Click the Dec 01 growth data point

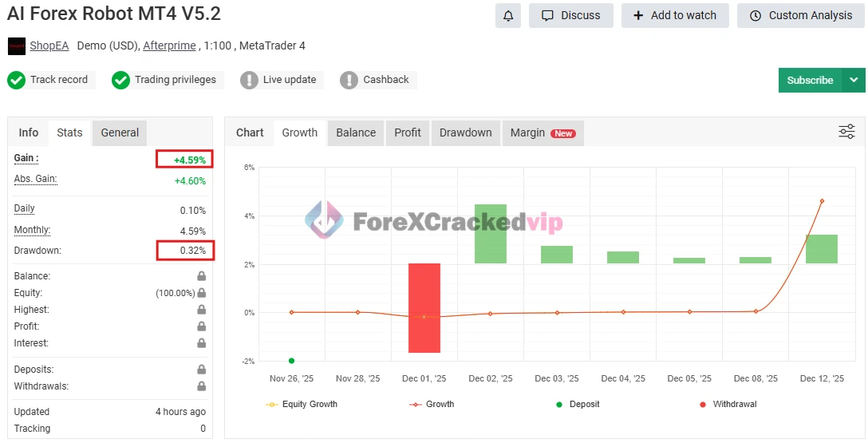pyautogui.click(x=424, y=317)
